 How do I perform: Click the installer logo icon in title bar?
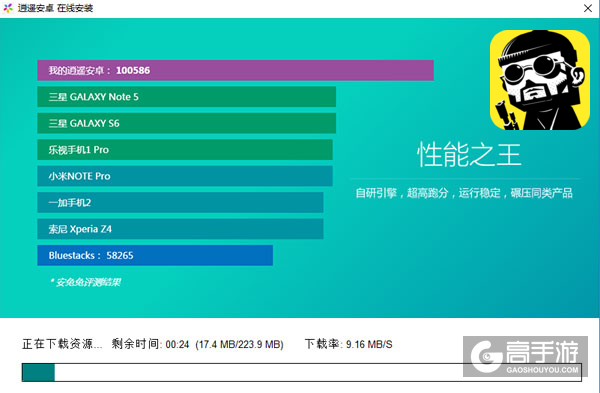point(8,8)
